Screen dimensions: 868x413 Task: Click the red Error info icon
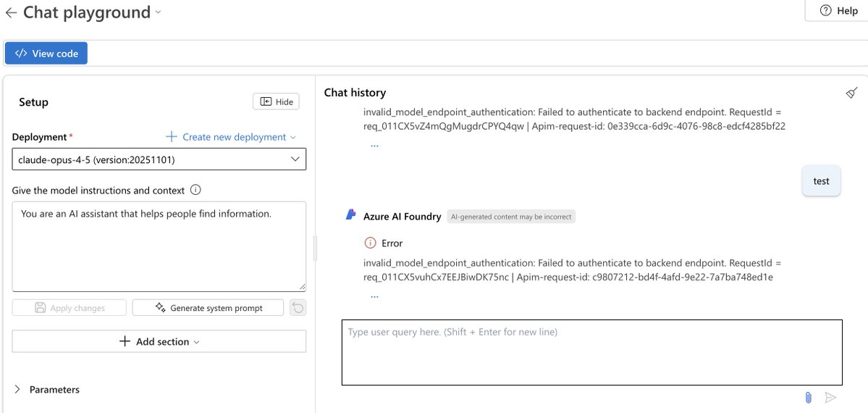pyautogui.click(x=370, y=243)
